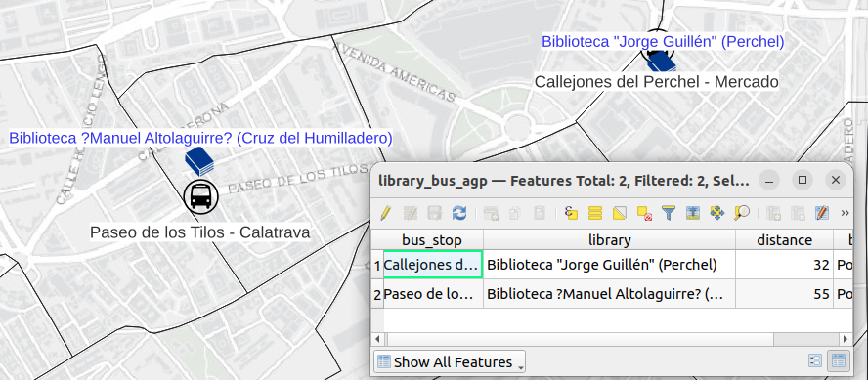Image resolution: width=868 pixels, height=380 pixels.
Task: Zoom map to the selected rows
Action: click(742, 213)
